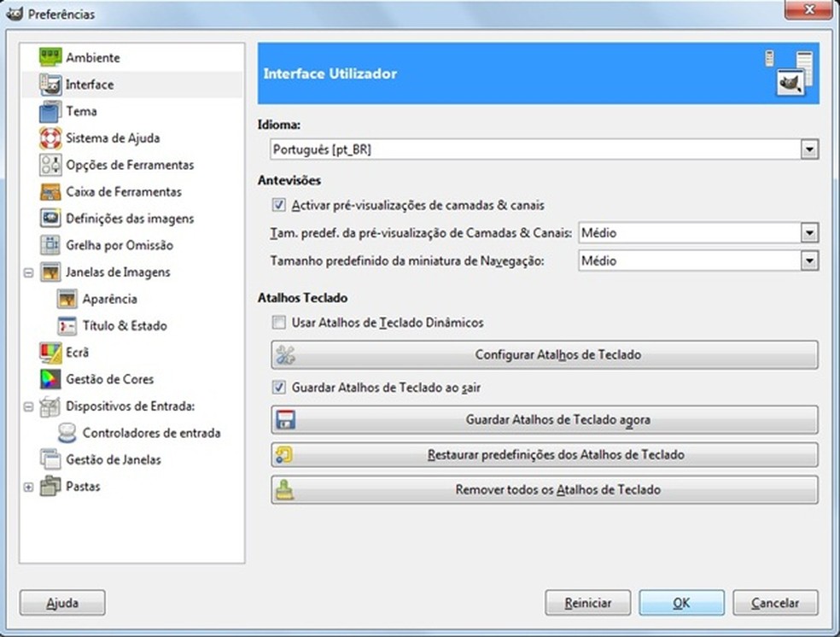Click the GIMP Wilber icon in title bar
The height and width of the screenshot is (637, 840).
pyautogui.click(x=15, y=13)
